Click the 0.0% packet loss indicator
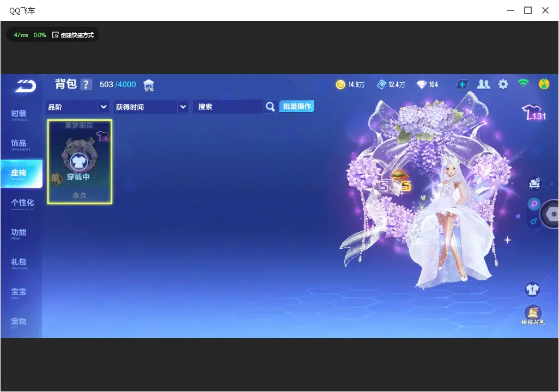Image resolution: width=559 pixels, height=392 pixels. click(40, 35)
